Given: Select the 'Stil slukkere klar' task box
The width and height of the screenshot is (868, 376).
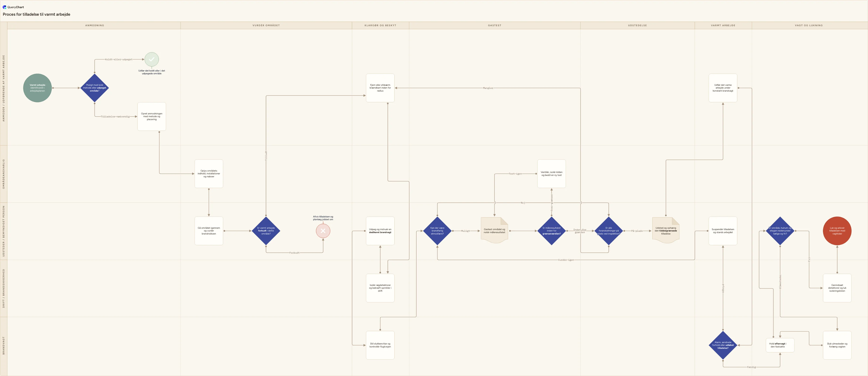Looking at the screenshot, I should pos(380,345).
